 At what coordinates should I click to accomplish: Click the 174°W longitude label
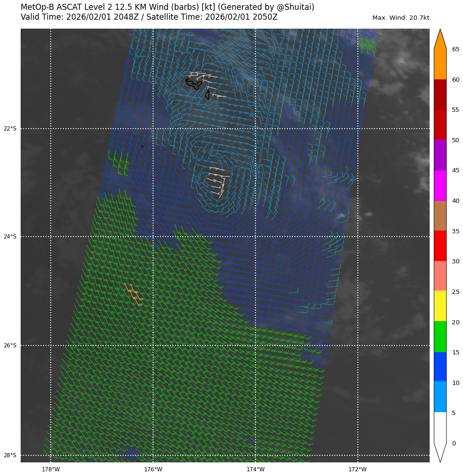tap(255, 469)
